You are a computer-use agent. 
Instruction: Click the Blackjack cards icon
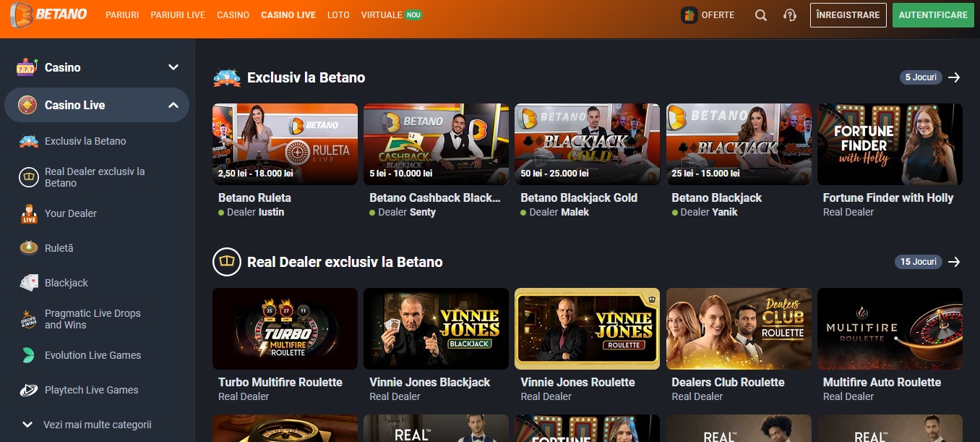pos(29,283)
